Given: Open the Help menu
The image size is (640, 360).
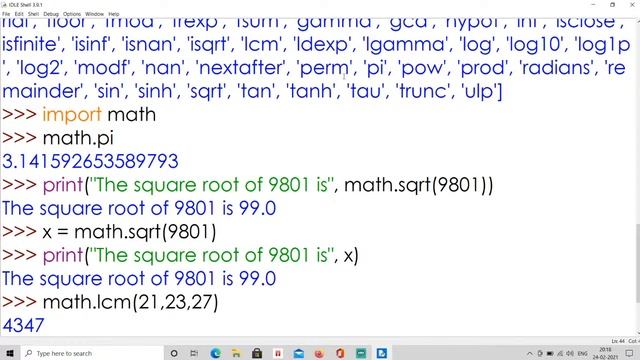Looking at the screenshot, I should coord(114,14).
